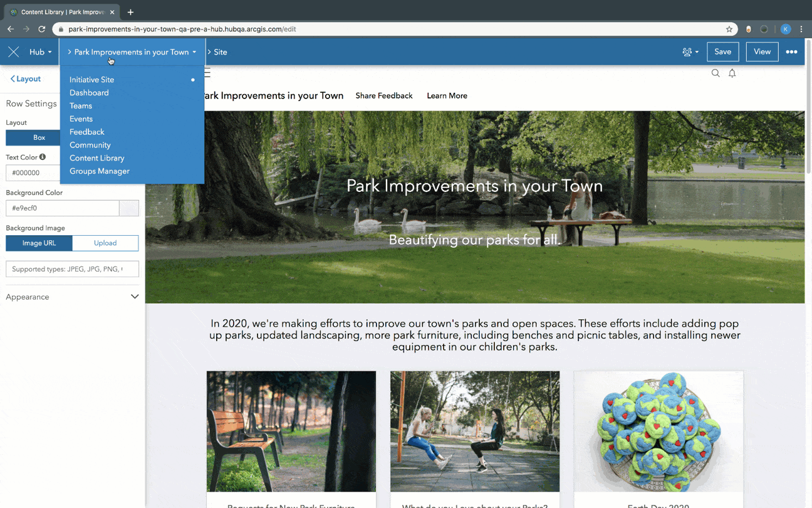Select the girls on swings image
Image resolution: width=812 pixels, height=508 pixels.
[475, 431]
